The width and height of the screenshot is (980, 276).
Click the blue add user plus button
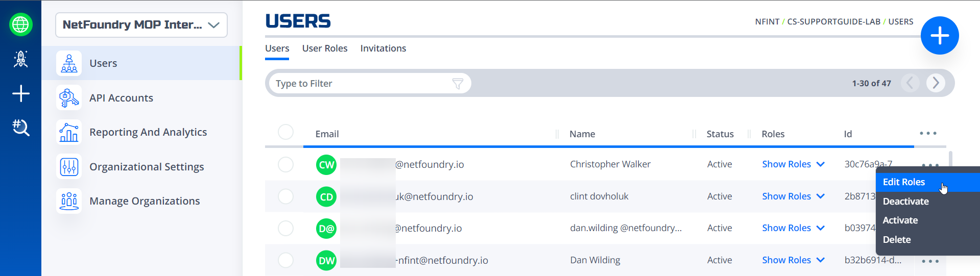click(939, 36)
